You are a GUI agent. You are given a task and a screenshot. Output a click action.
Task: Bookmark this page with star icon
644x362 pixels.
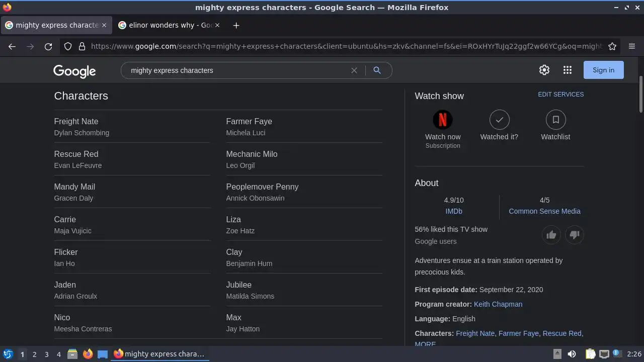pyautogui.click(x=612, y=46)
